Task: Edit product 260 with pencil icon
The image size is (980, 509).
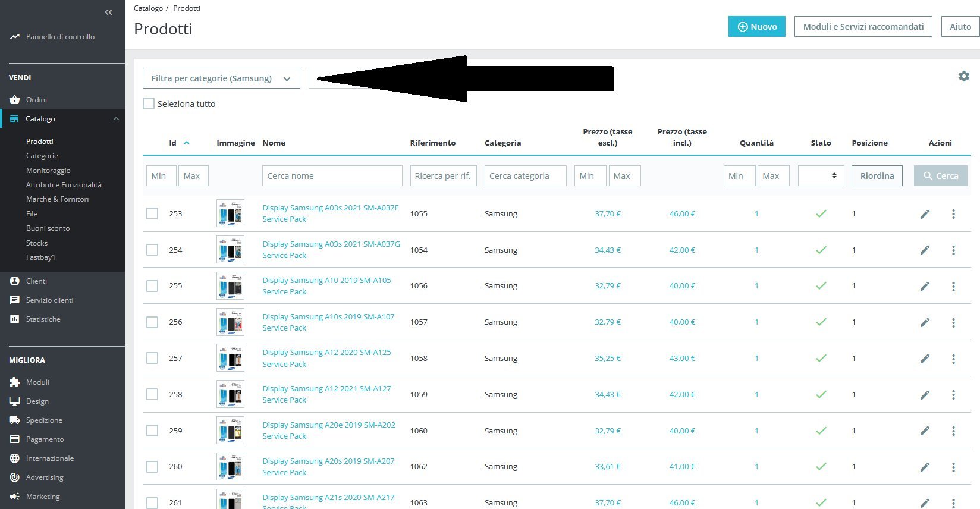Action: [x=925, y=467]
